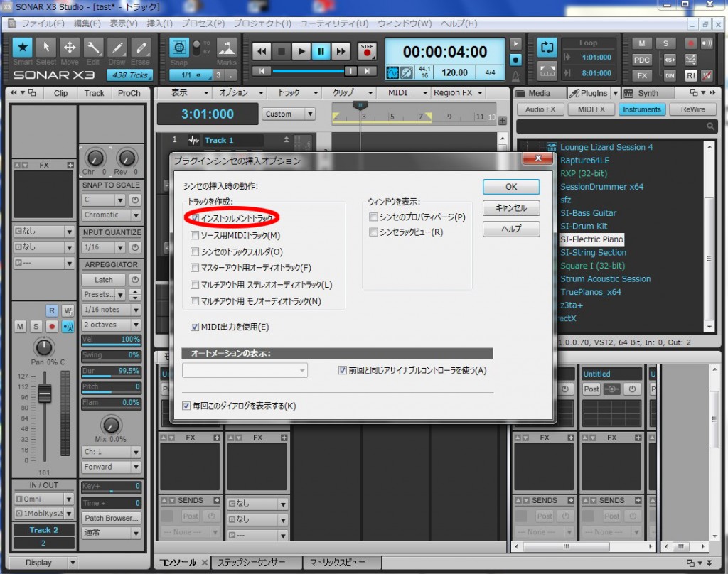Toggle the Snap to grid icon

click(x=178, y=48)
